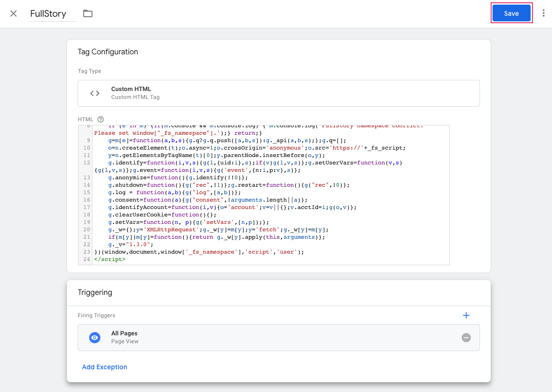Click the All Pages eye trigger icon

click(95, 338)
